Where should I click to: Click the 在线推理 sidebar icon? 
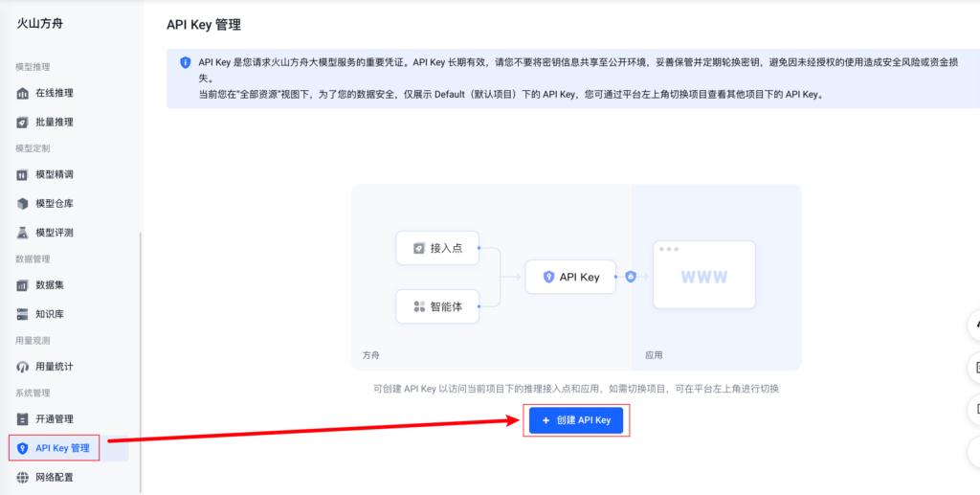23,93
